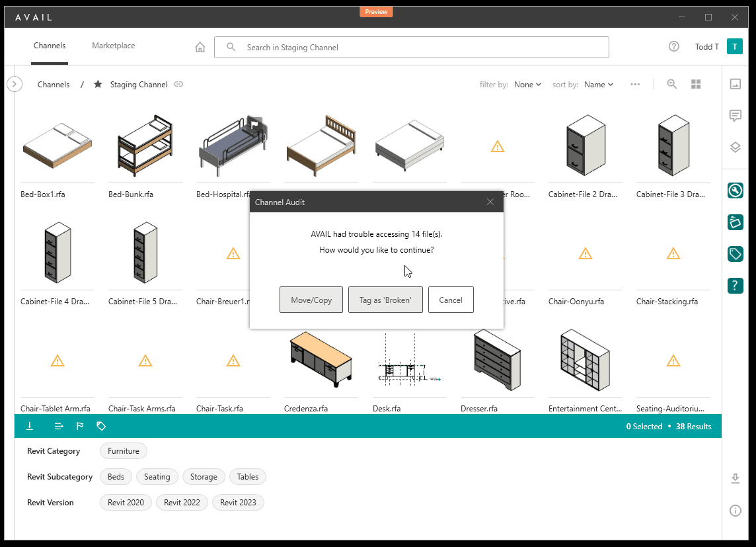Viewport: 756px width, 547px height.
Task: Switch to the Marketplace tab
Action: [113, 46]
